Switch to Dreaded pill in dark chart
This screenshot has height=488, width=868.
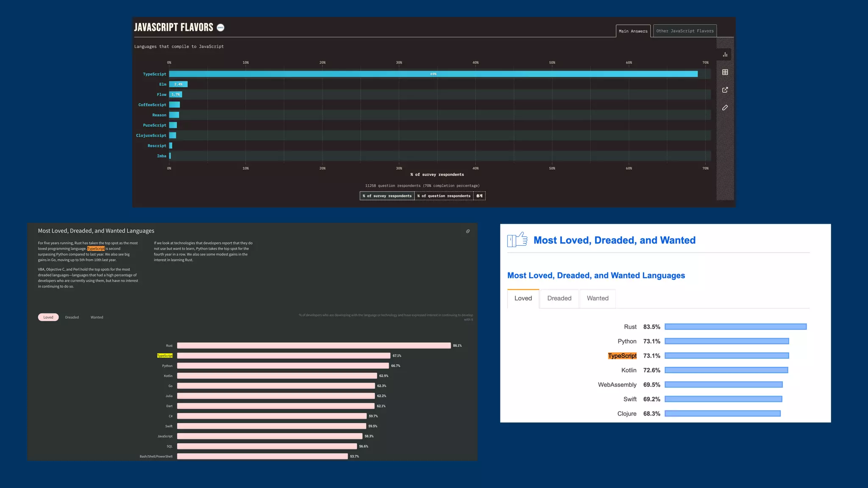tap(72, 317)
